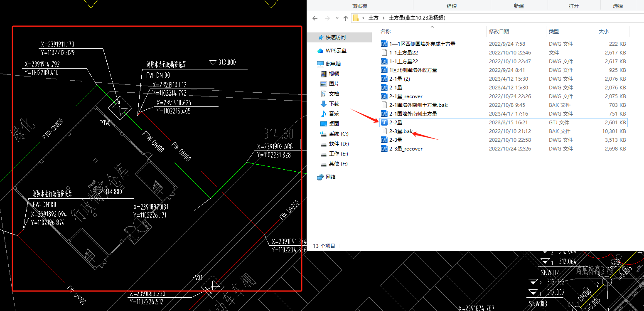Click 剪贴板 ribbon group label
This screenshot has width=644, height=311.
pos(359,6)
